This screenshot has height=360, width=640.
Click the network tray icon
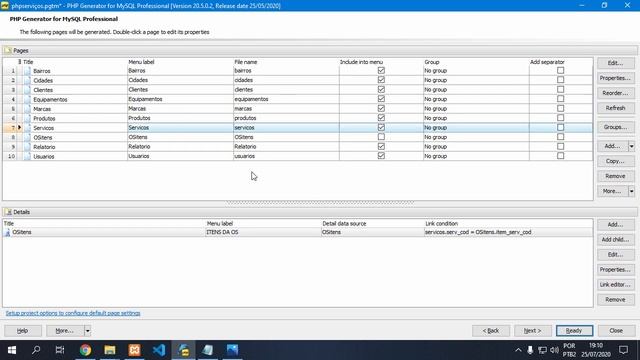click(542, 350)
